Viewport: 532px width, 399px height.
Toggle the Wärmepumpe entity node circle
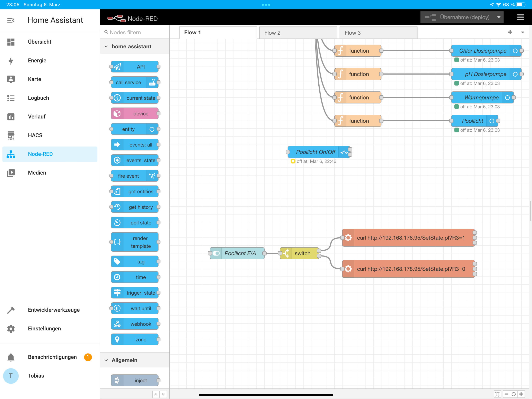click(x=507, y=97)
